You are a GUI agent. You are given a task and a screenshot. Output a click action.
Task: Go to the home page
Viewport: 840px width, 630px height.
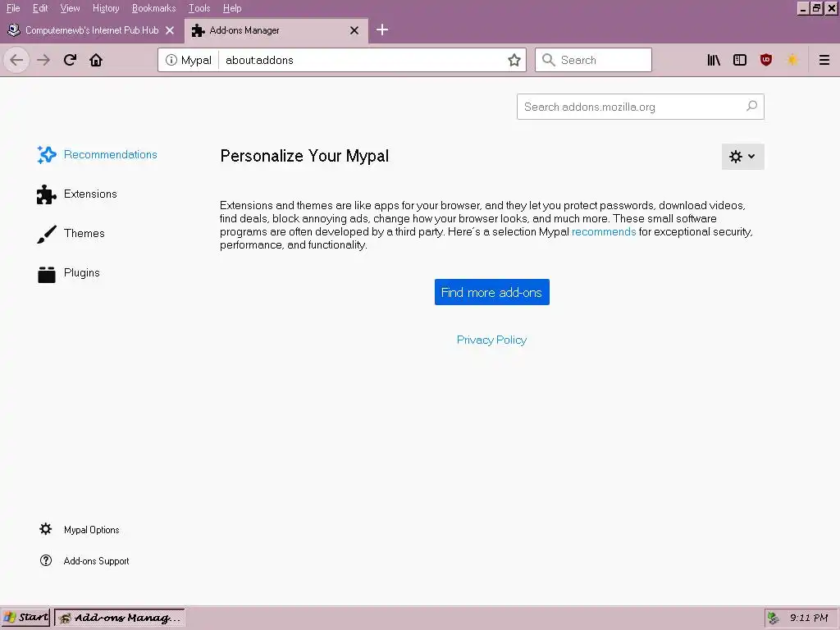(x=96, y=60)
